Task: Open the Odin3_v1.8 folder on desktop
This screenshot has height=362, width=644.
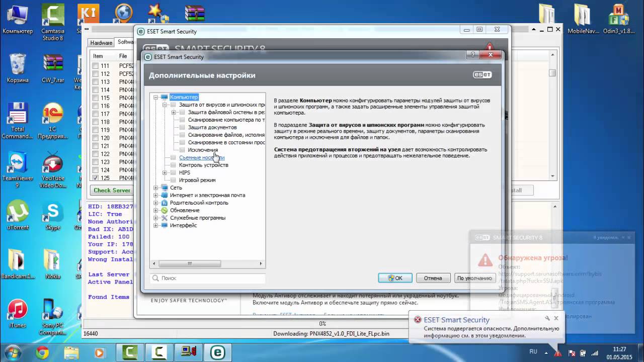Action: pos(618,19)
